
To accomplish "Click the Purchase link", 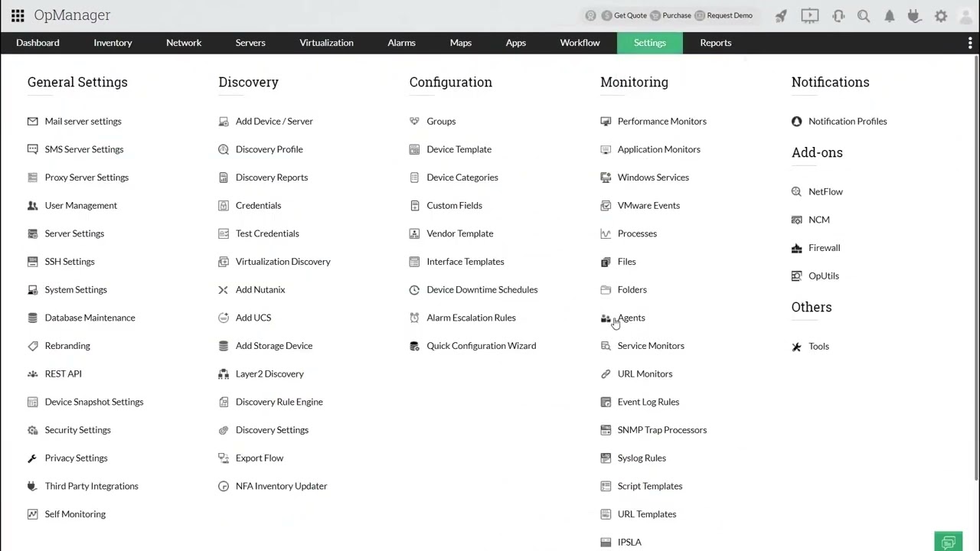I will [677, 15].
